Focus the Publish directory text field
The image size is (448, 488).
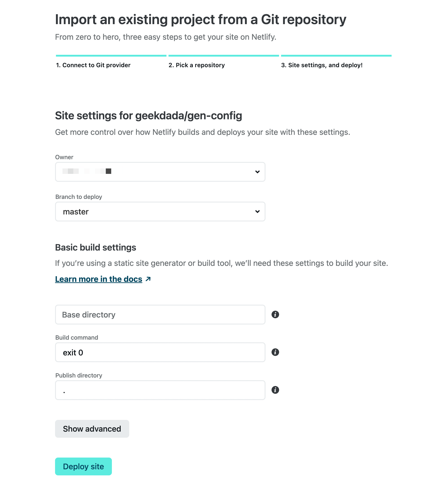(160, 390)
